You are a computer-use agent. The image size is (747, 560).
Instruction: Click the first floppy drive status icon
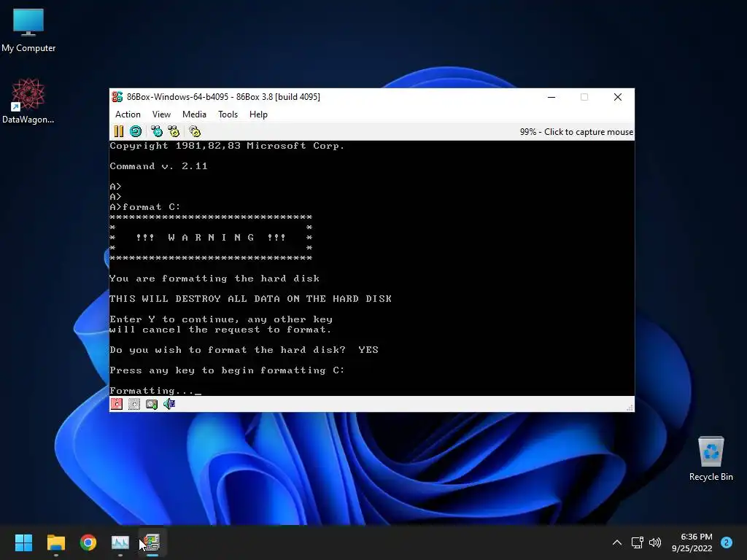[x=117, y=404]
